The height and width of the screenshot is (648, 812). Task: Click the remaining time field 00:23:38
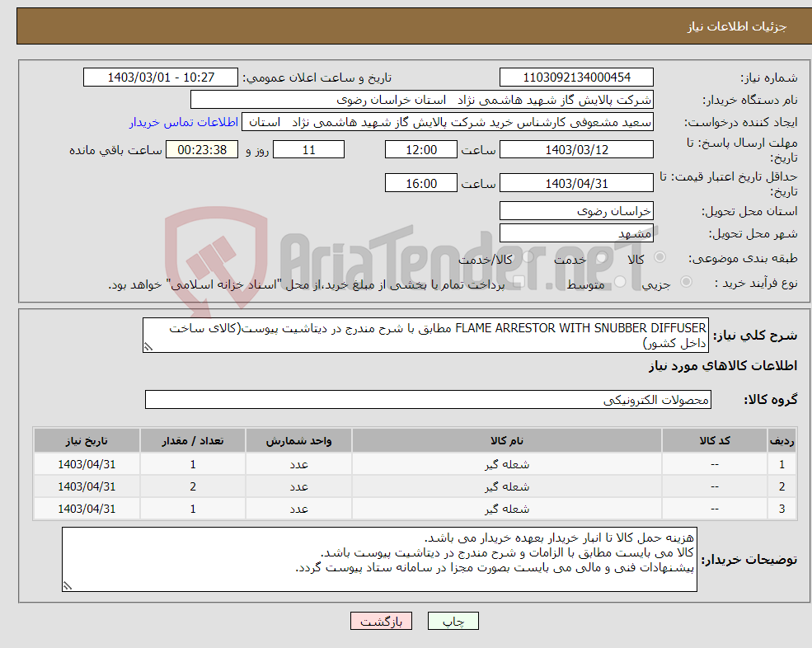(202, 150)
